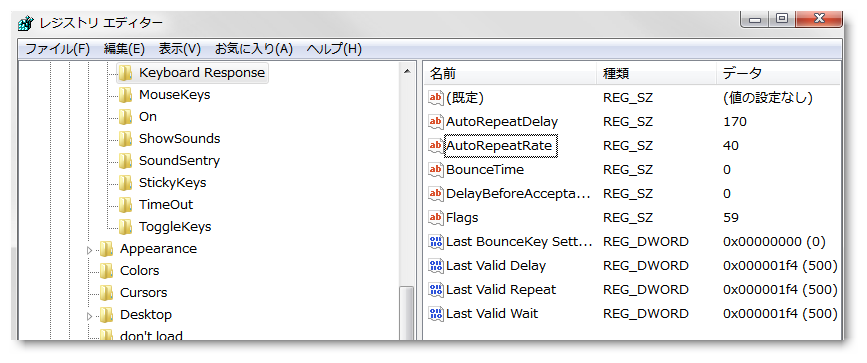
Task: Select the TimeOut key
Action: coord(166,205)
